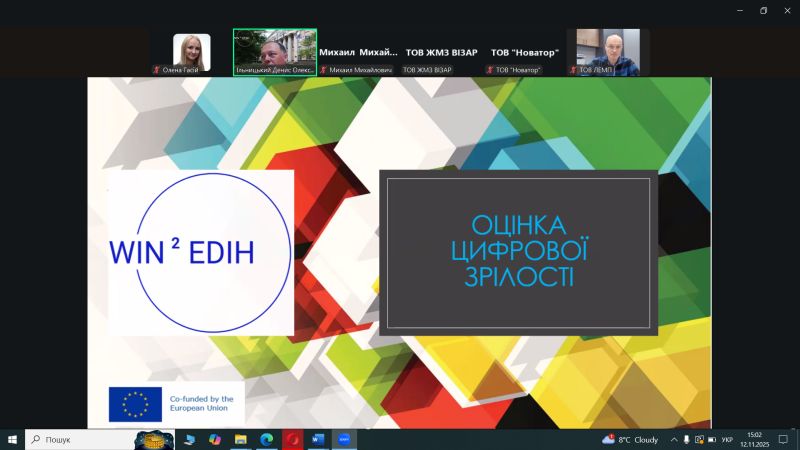Switch to Zoom app in taskbar
This screenshot has height=450, width=800.
(x=344, y=439)
